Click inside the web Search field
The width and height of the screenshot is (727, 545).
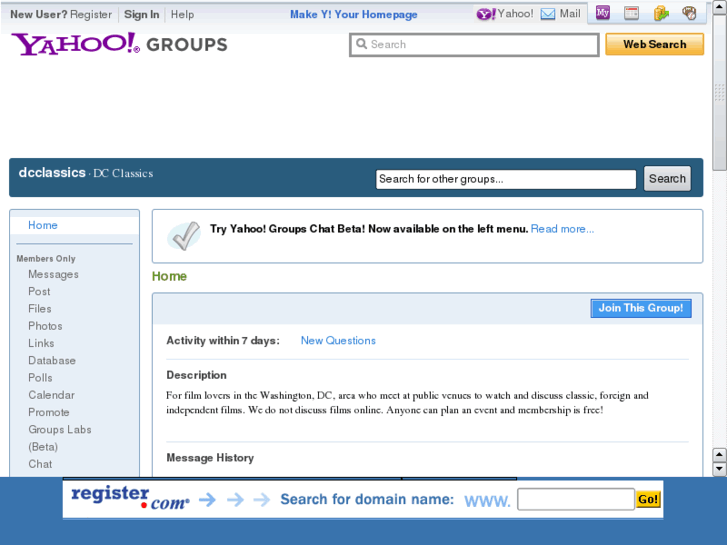(x=474, y=45)
